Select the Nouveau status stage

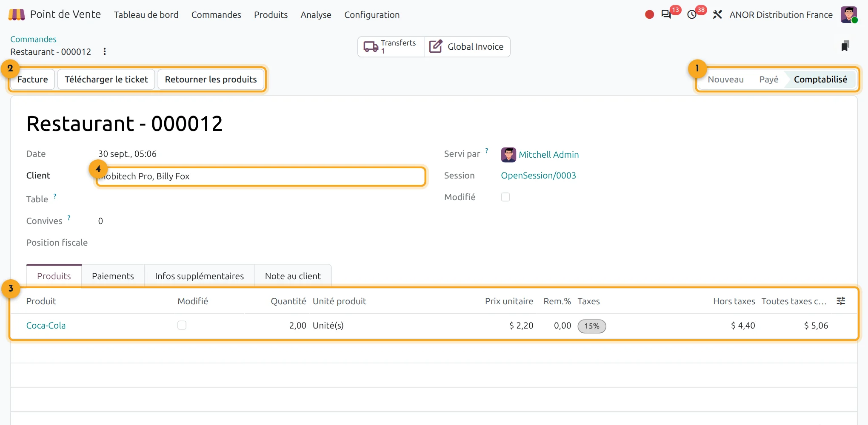(726, 79)
